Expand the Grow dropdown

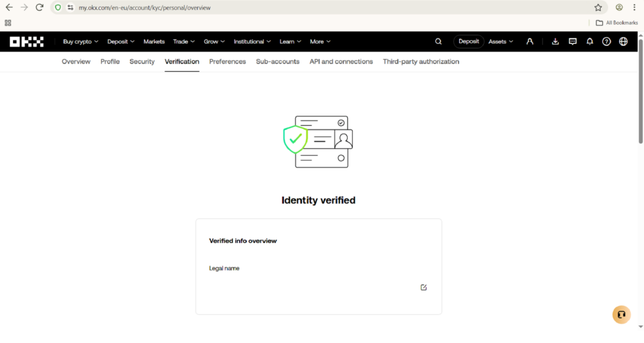[x=214, y=41]
